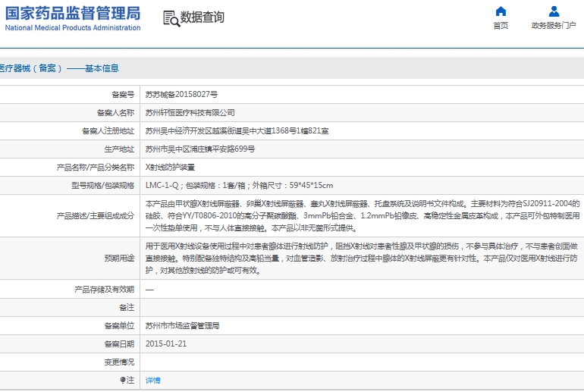This screenshot has width=584, height=392.
Task: Click the 数据查询 magnifier document icon
Action: [171, 18]
